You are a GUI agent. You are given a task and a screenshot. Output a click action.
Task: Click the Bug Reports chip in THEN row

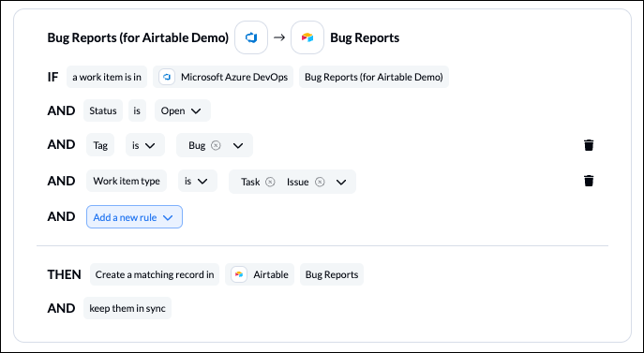pyautogui.click(x=332, y=274)
